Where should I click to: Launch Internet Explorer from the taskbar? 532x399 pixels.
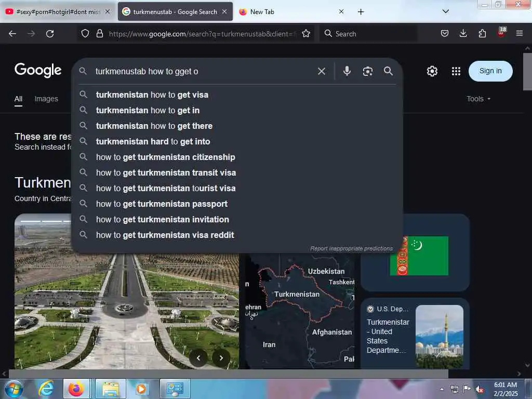click(46, 389)
